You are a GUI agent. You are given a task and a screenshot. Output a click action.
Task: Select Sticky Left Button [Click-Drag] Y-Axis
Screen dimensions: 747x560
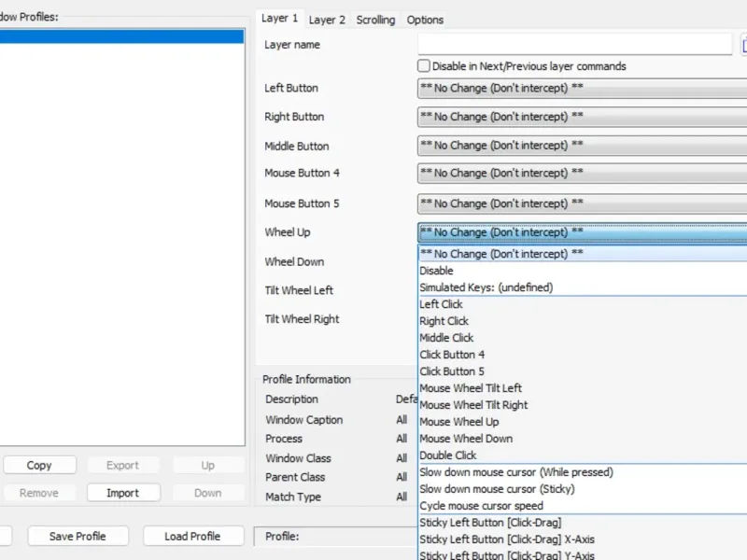point(582,554)
